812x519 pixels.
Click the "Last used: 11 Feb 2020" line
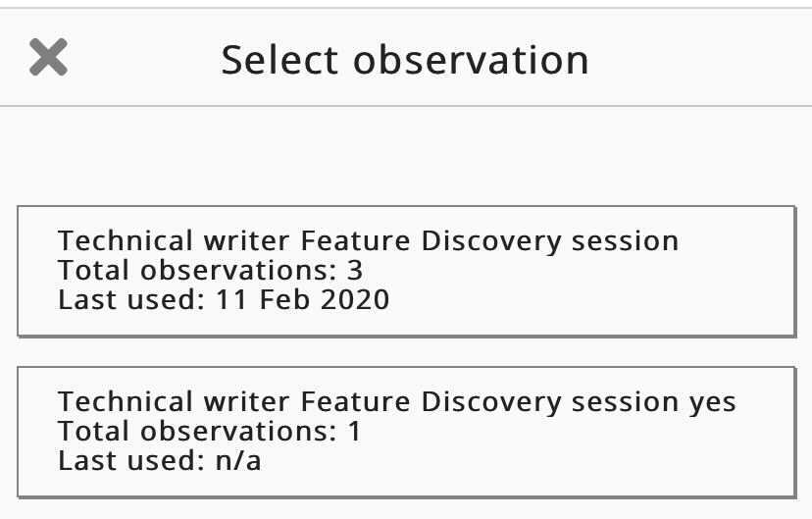[224, 299]
